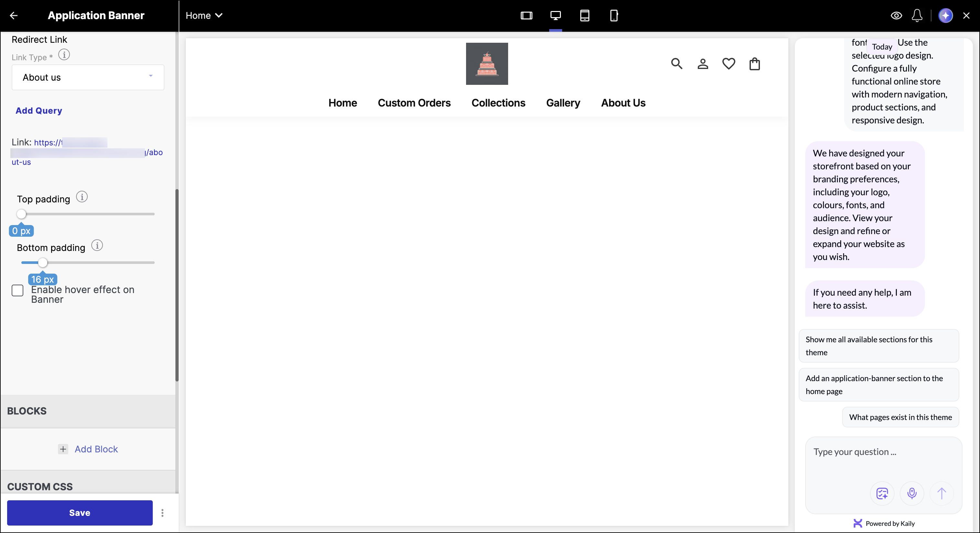Click the Add Query link
Screen dimensions: 980x533
click(39, 110)
